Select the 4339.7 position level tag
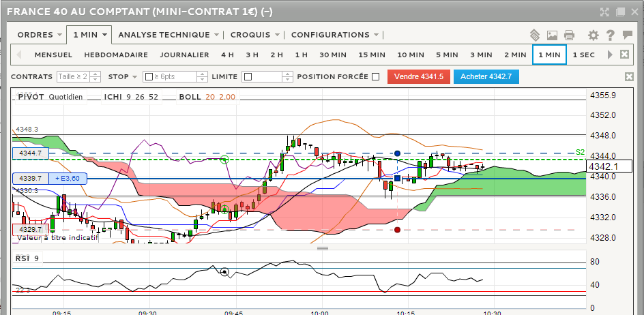Screen dimensions: 644x315 (31, 178)
